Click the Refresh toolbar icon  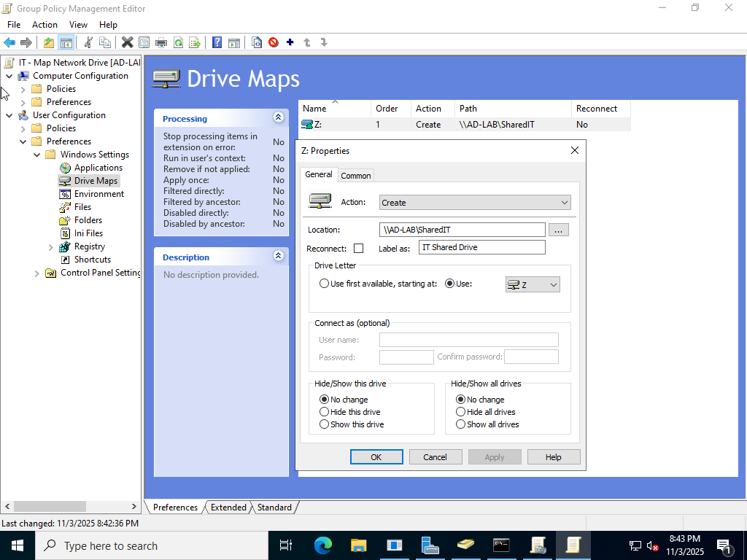178,42
